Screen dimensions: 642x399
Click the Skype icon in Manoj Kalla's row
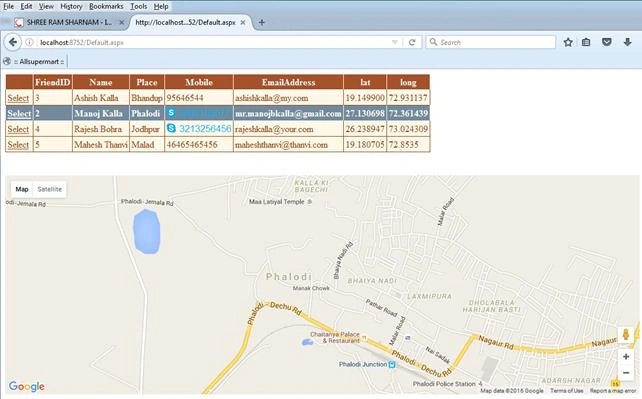[x=171, y=113]
